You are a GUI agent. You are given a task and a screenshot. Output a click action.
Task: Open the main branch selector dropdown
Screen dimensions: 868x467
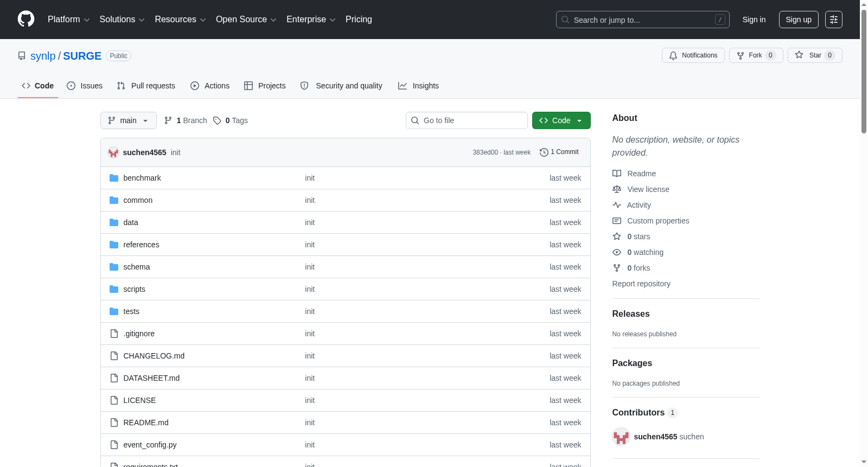tap(129, 120)
